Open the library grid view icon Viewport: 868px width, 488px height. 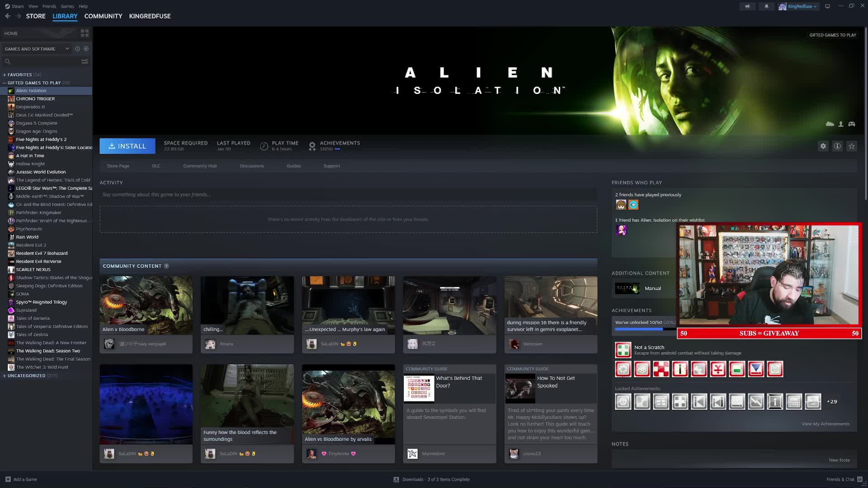tap(85, 33)
